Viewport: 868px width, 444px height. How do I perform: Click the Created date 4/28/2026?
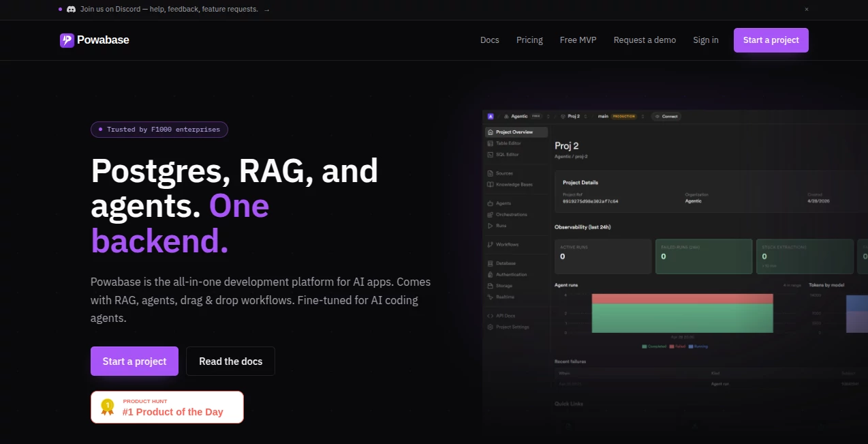click(x=818, y=201)
